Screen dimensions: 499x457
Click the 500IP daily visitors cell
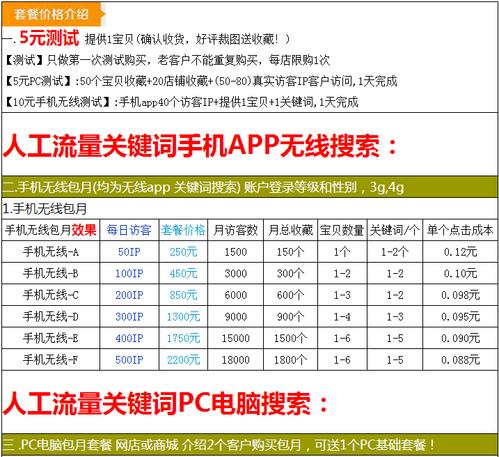[x=129, y=360]
